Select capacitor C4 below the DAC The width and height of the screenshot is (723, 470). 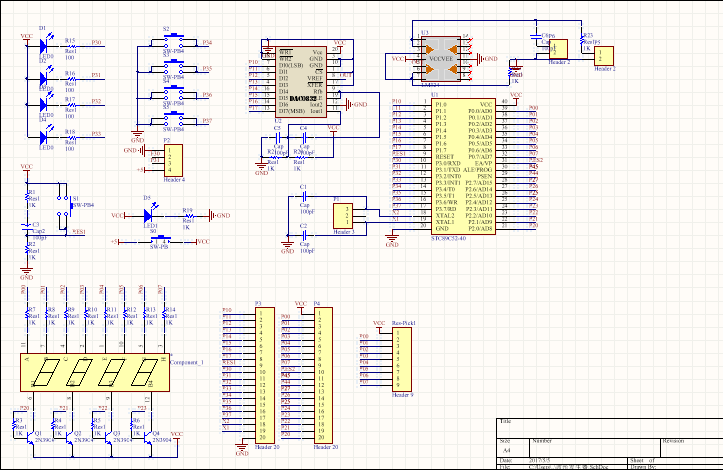click(304, 137)
